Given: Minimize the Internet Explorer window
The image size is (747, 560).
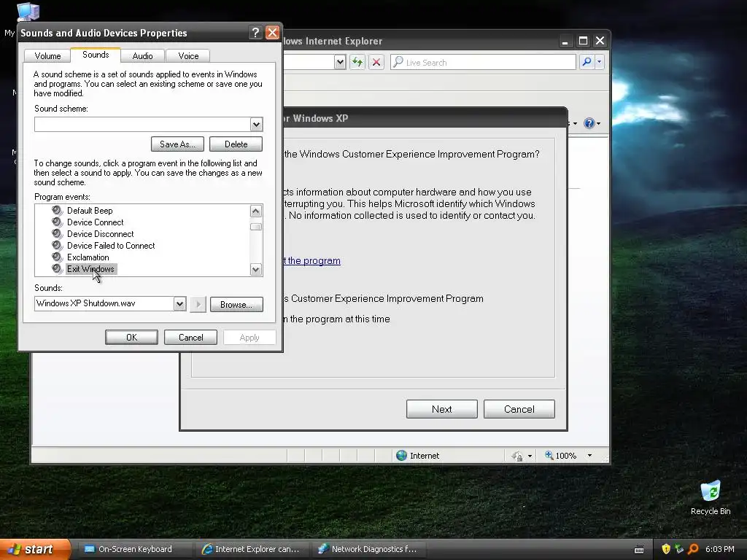Looking at the screenshot, I should (565, 41).
